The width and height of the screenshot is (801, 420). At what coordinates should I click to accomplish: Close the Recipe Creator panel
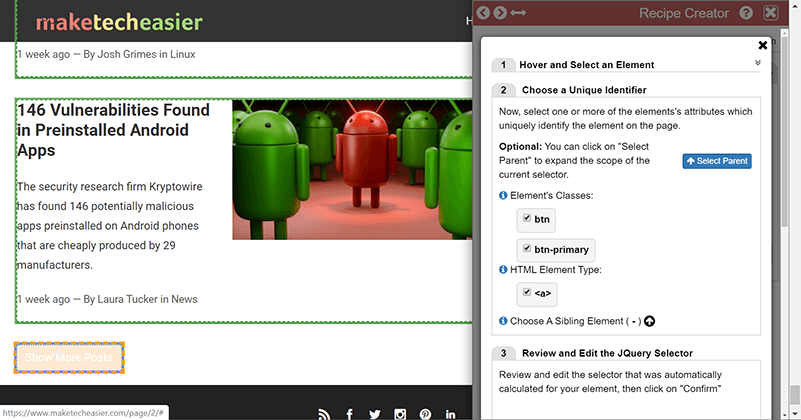(x=771, y=13)
